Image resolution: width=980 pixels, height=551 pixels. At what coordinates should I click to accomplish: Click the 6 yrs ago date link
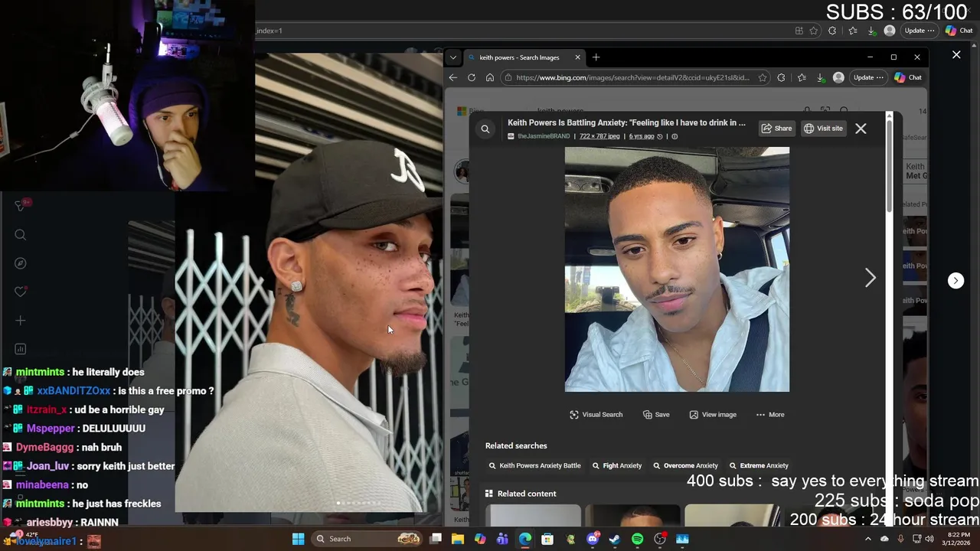click(642, 136)
